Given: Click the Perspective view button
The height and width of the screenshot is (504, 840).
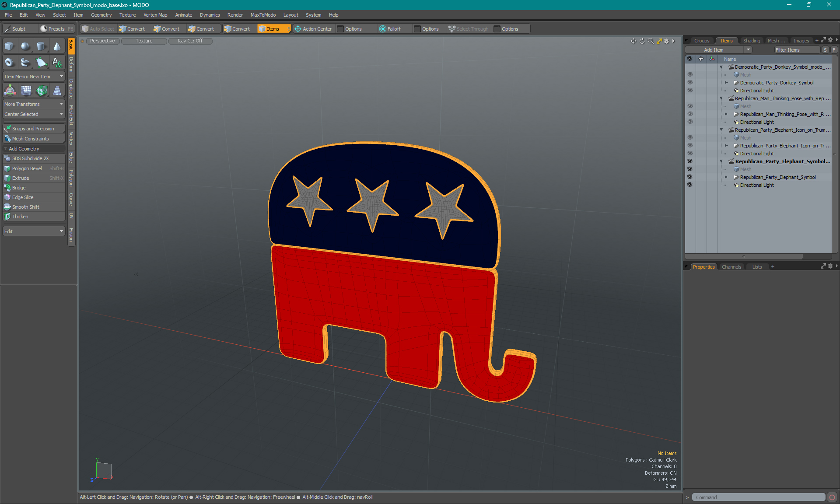Looking at the screenshot, I should 102,41.
